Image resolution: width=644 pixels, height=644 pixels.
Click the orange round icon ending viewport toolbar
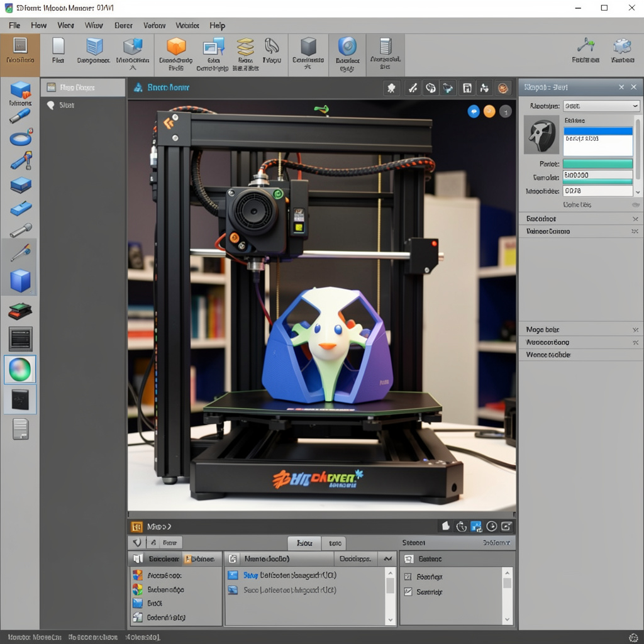[503, 87]
